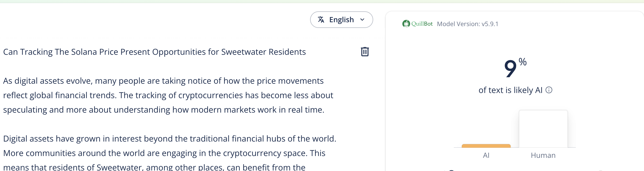
Task: Click the "of text is likely AI" caption
Action: pos(510,90)
